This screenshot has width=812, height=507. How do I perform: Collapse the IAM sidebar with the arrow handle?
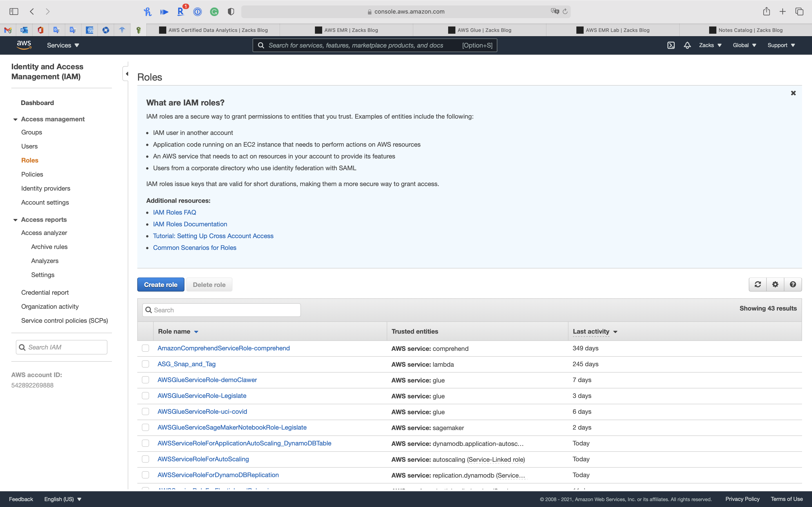pos(126,74)
